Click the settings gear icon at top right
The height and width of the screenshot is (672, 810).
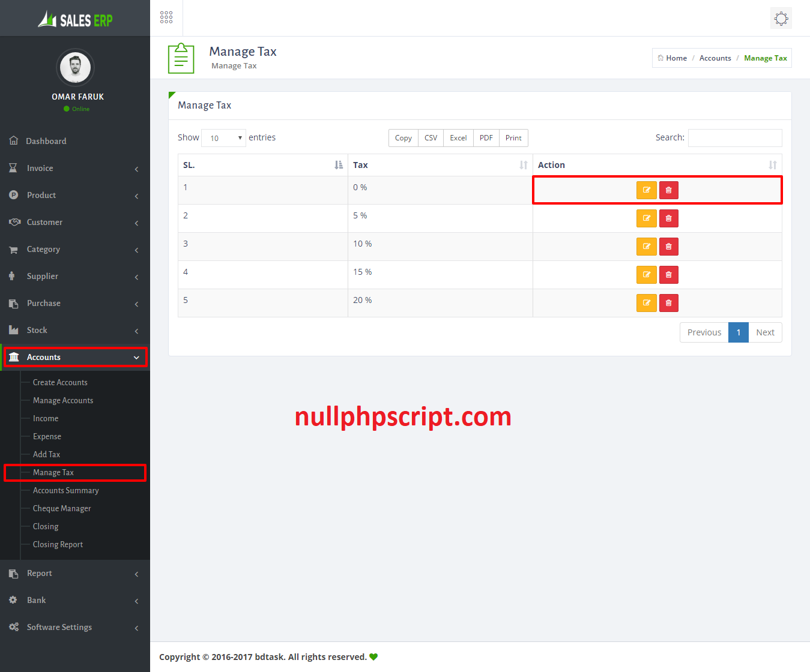pyautogui.click(x=781, y=18)
